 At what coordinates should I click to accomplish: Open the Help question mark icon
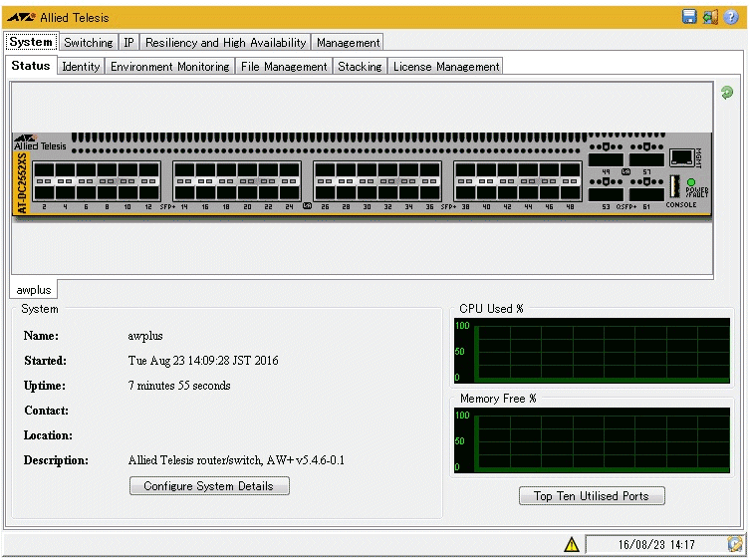(x=730, y=17)
